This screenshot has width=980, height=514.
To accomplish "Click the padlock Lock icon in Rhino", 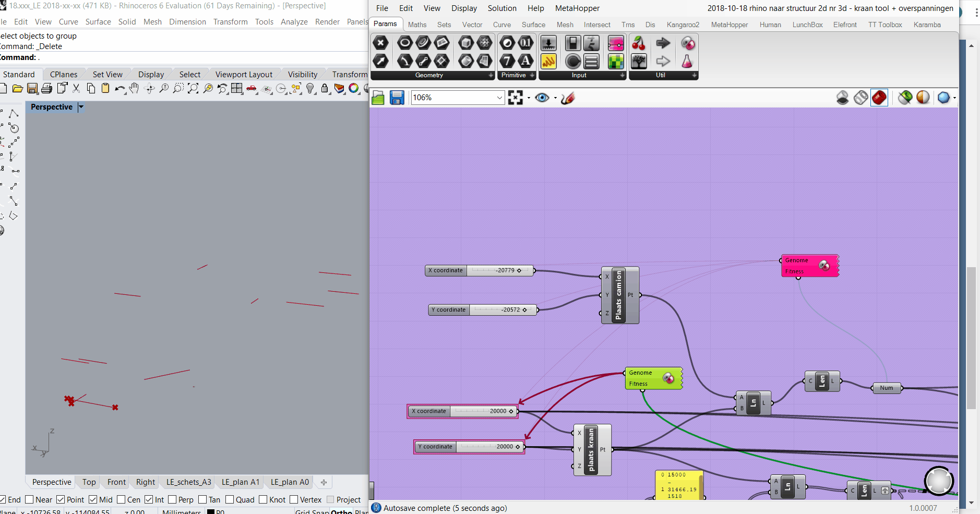I will [x=325, y=88].
